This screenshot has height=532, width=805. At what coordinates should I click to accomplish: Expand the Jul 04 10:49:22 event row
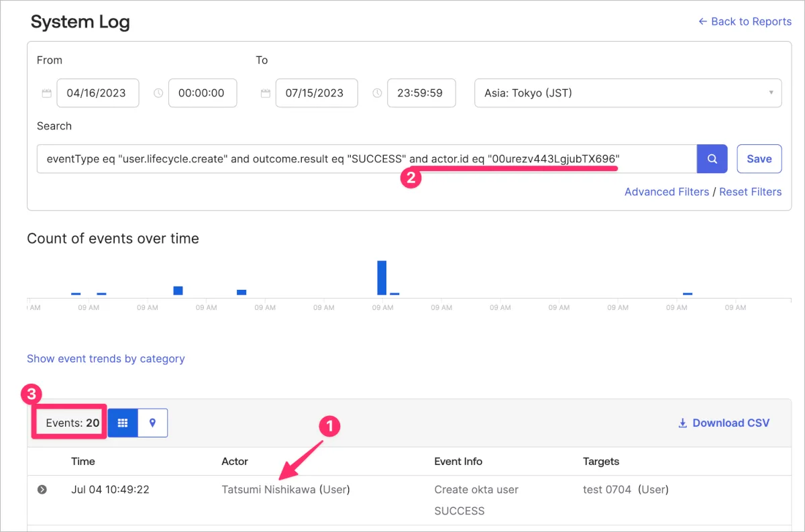42,490
